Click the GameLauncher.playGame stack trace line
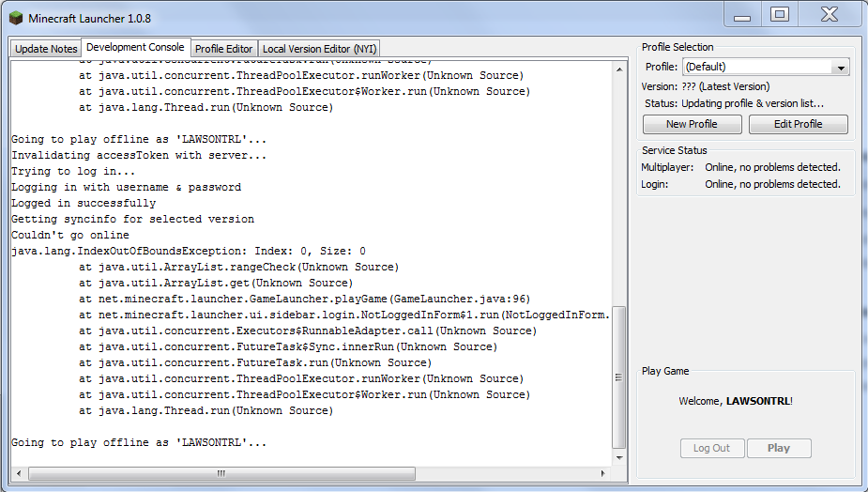This screenshot has width=868, height=492. [x=304, y=300]
